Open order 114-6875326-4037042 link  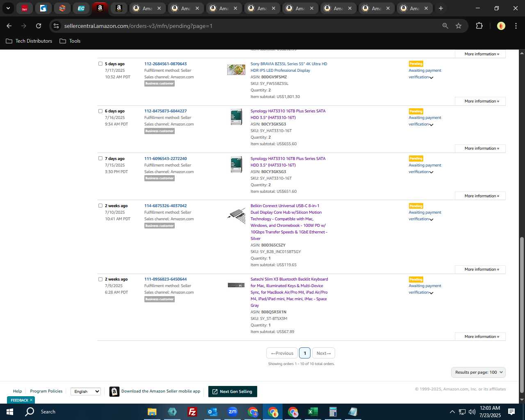[165, 205]
